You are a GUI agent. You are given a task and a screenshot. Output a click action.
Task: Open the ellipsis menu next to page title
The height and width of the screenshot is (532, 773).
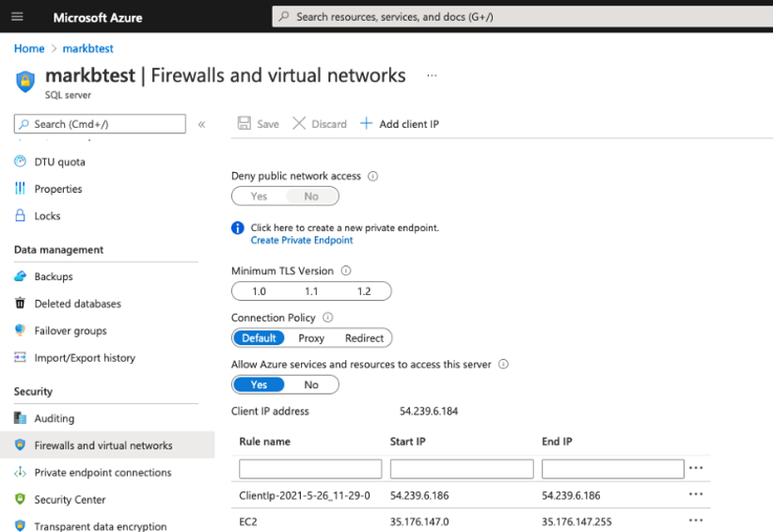(x=432, y=75)
